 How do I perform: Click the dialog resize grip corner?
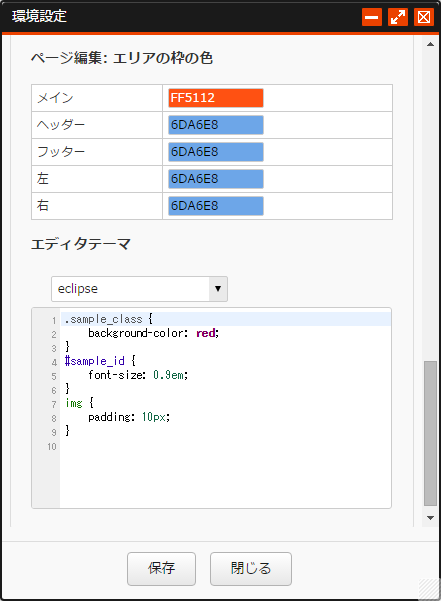[429, 589]
